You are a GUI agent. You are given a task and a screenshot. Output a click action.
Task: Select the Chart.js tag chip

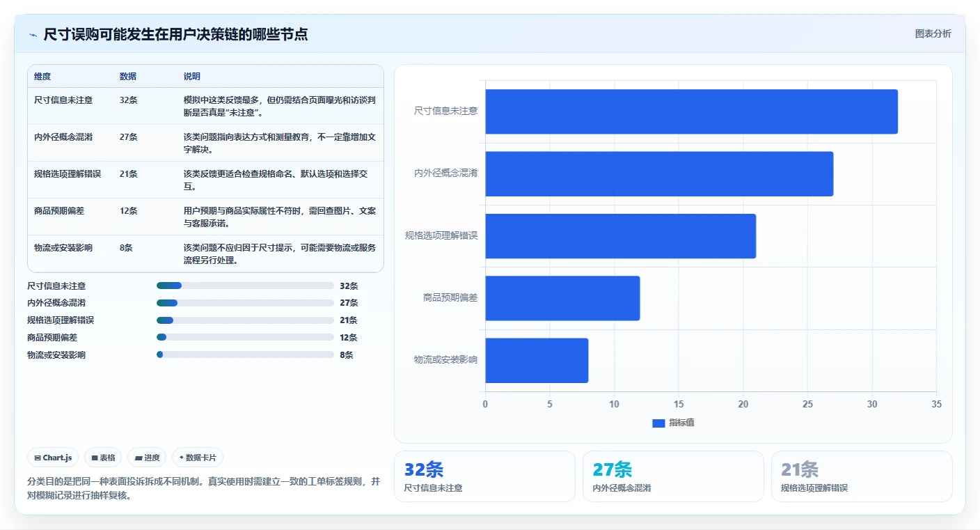point(54,458)
